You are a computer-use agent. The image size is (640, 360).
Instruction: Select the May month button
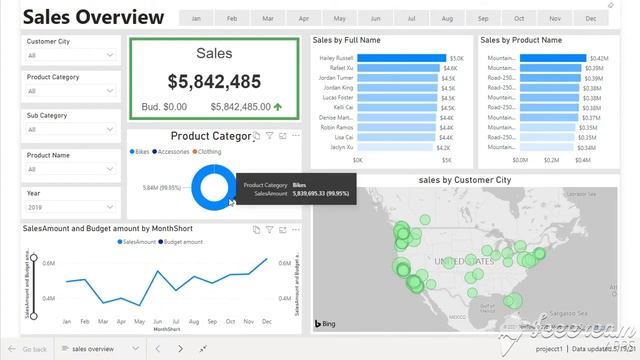(x=340, y=18)
